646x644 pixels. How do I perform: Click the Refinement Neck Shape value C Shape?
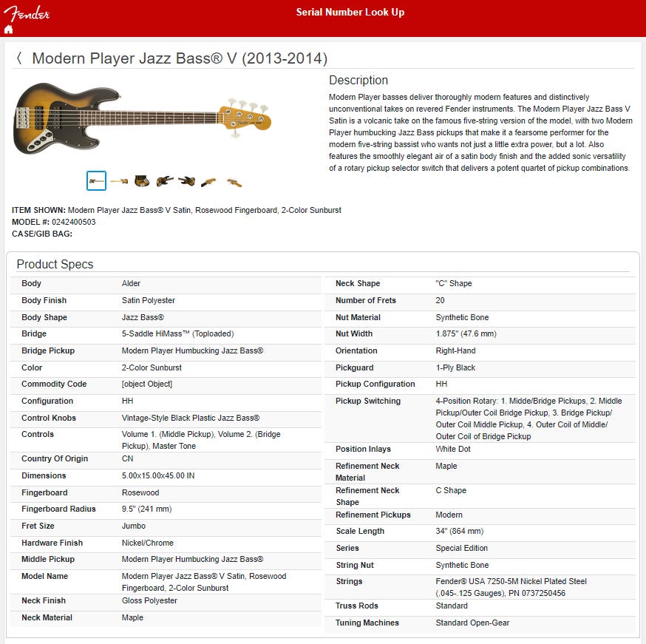point(451,490)
